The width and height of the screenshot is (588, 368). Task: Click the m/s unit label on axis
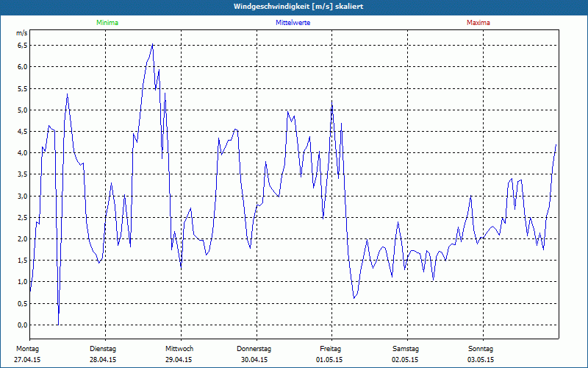(22, 33)
